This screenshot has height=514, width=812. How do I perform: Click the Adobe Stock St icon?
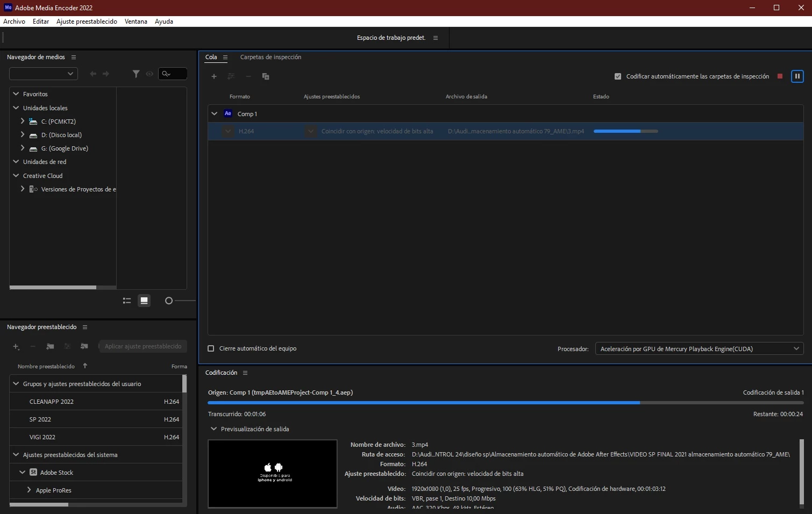pyautogui.click(x=33, y=472)
